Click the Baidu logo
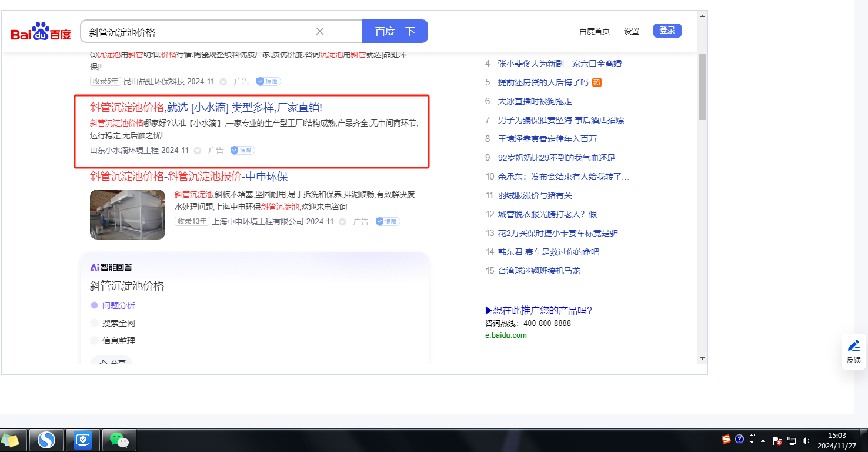Image resolution: width=868 pixels, height=452 pixels. pos(41,32)
